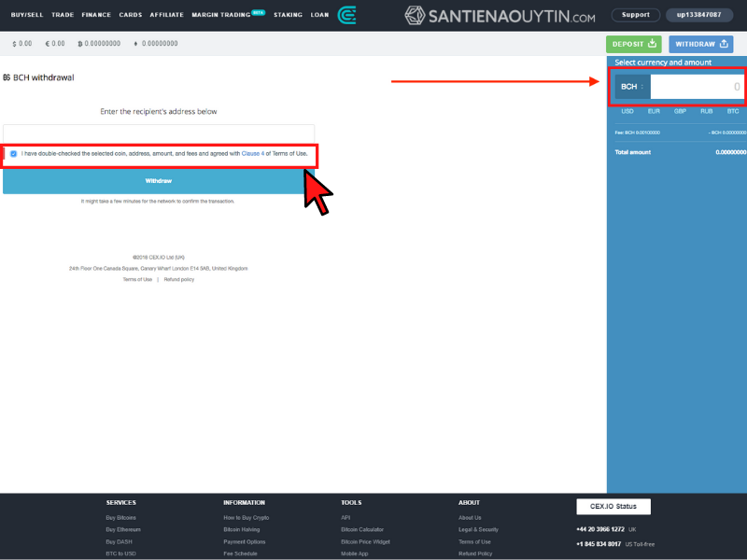The height and width of the screenshot is (560, 747).
Task: Open Payment Options footer link
Action: pos(244,542)
